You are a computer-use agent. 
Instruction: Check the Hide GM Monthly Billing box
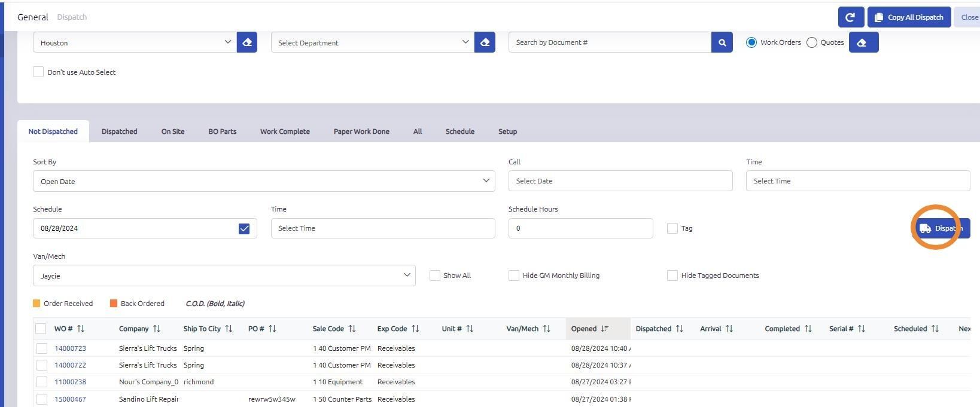[x=513, y=276]
